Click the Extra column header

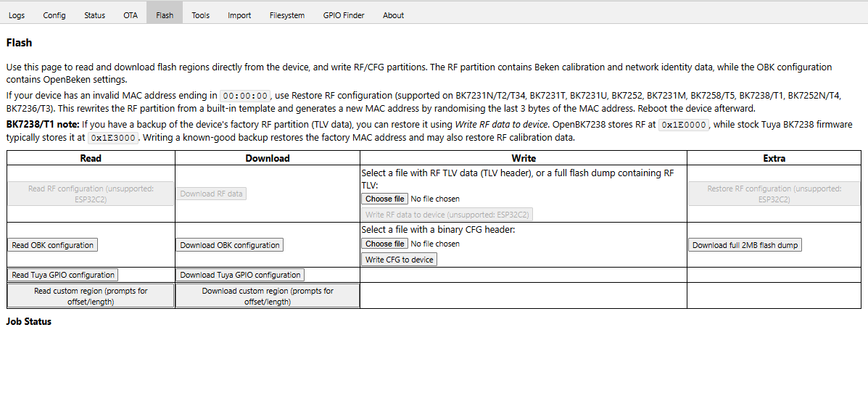tap(774, 158)
